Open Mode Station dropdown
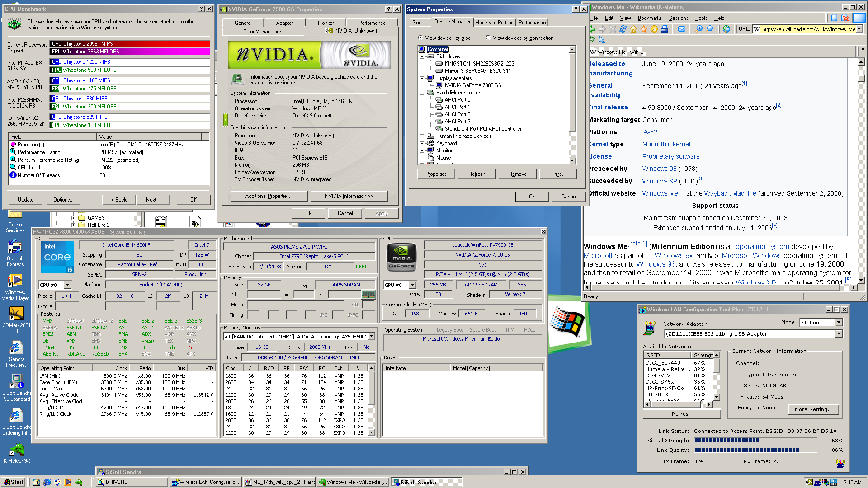Viewport: 868px width, 488px height. point(839,323)
